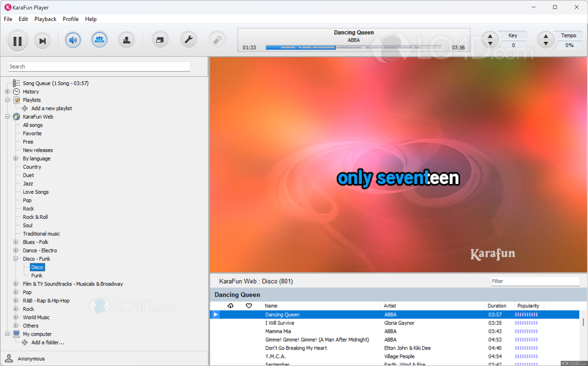Image resolution: width=588 pixels, height=366 pixels.
Task: Toggle lead vocal singer icon
Action: pos(126,40)
